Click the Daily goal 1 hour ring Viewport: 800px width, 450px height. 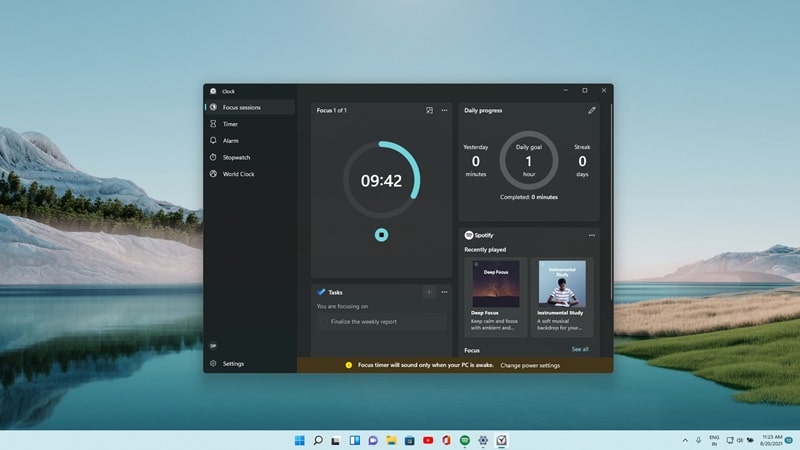529,161
